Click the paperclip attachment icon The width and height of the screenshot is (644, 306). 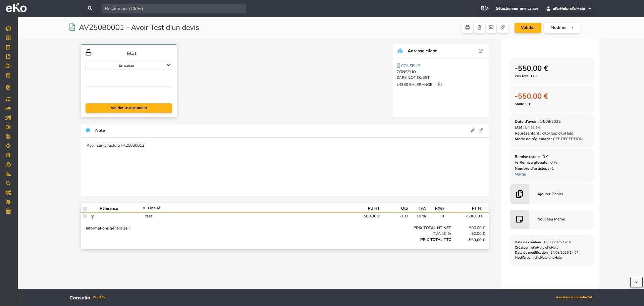502,28
